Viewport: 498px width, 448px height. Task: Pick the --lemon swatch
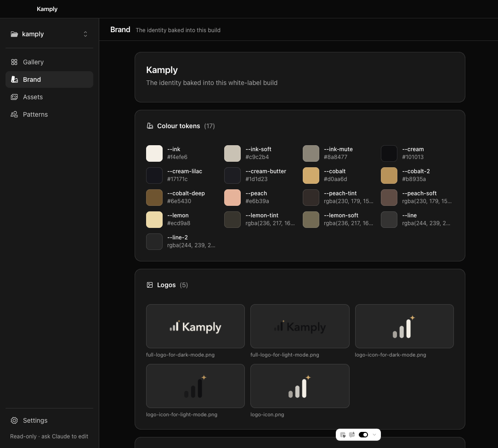(x=154, y=220)
